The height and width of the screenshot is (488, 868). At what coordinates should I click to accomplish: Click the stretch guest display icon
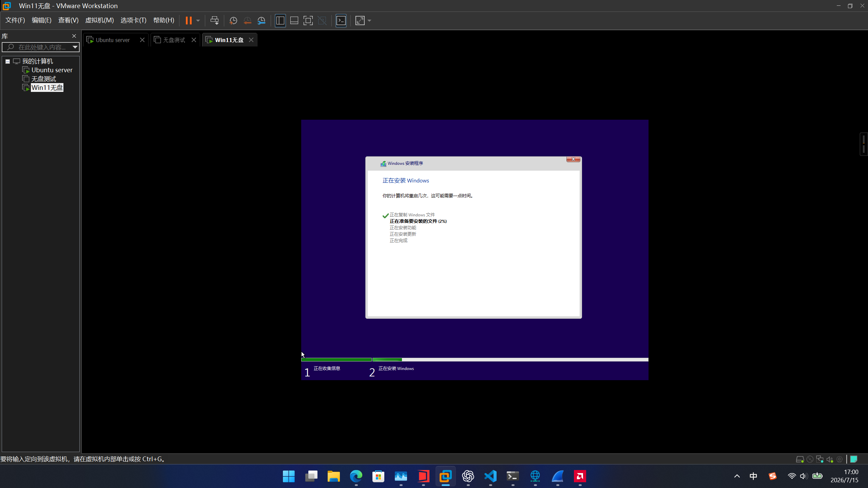click(360, 21)
